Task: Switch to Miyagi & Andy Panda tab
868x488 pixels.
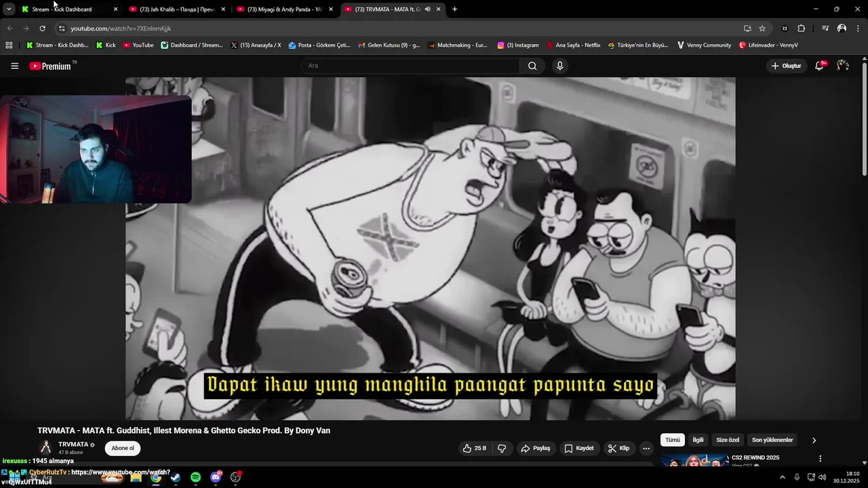Action: (284, 9)
